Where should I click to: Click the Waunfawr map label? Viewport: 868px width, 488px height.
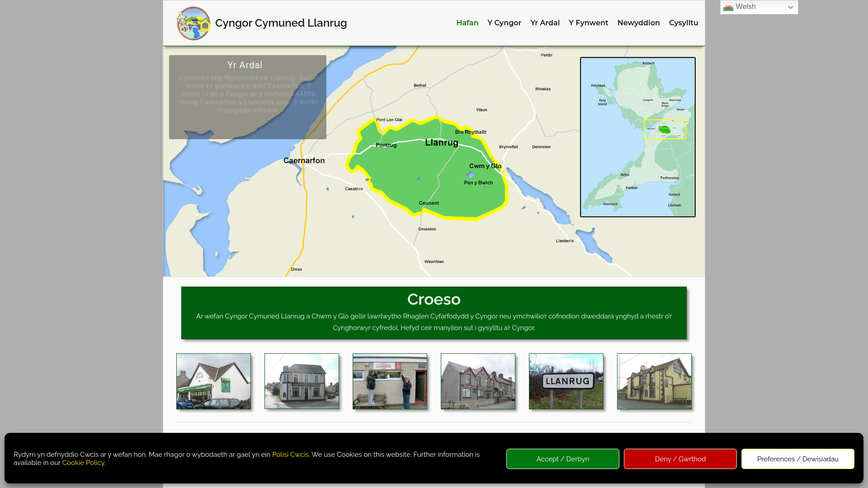click(434, 262)
